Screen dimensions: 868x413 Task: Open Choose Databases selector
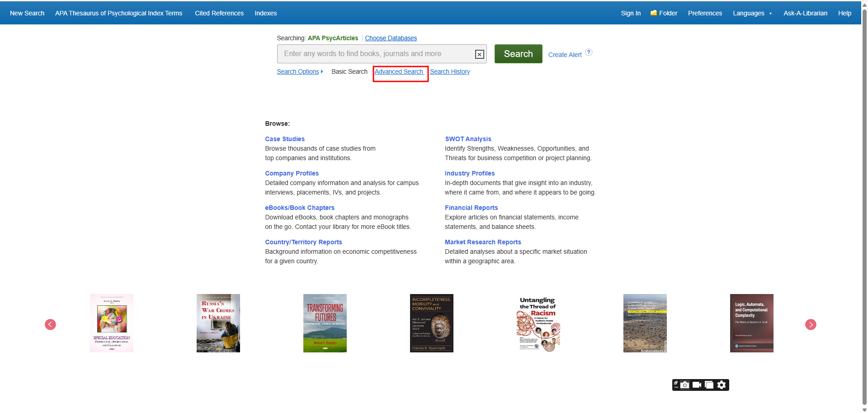(x=391, y=38)
